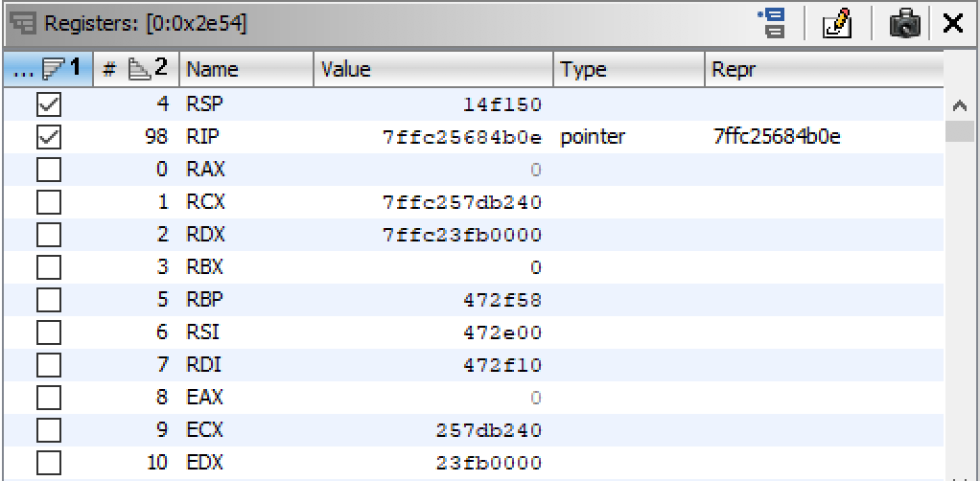Check the RCX register checkbox
Screen dimensions: 980x481
49,202
